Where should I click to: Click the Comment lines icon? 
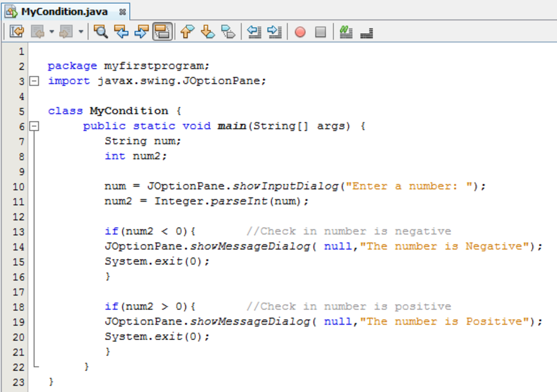345,32
